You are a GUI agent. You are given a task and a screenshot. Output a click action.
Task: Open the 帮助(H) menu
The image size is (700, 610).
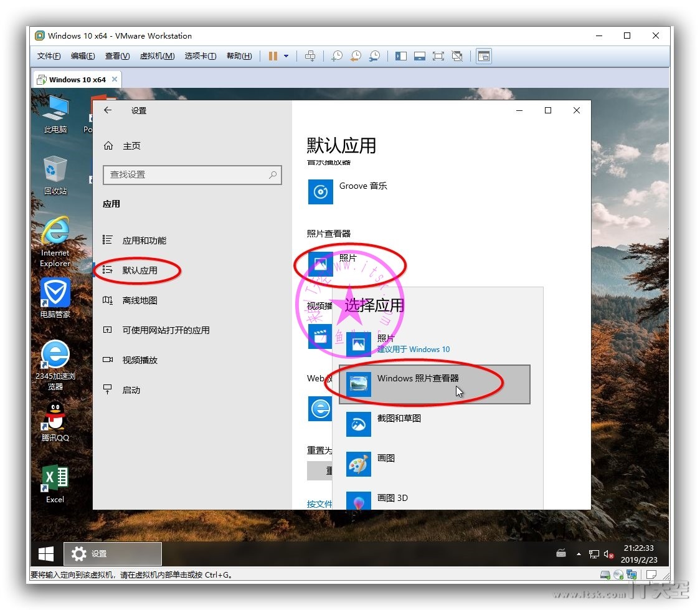point(239,56)
